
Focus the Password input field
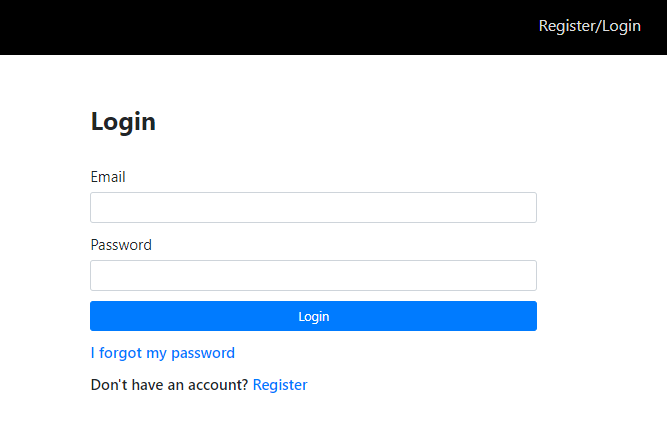click(x=313, y=276)
